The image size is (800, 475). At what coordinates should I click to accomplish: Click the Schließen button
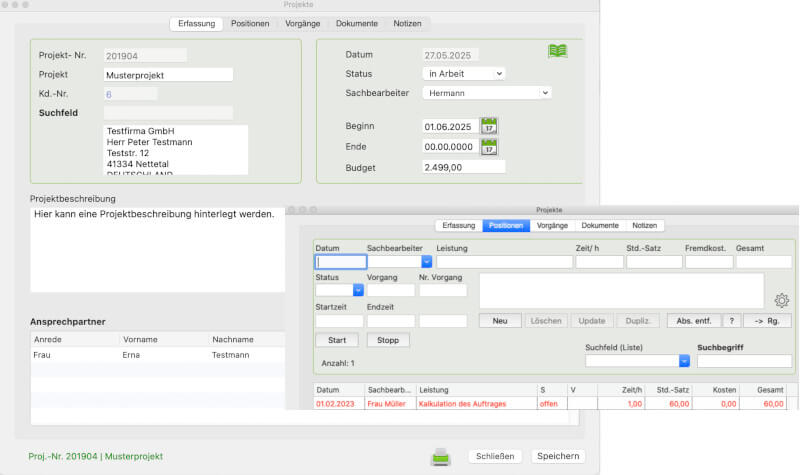496,456
